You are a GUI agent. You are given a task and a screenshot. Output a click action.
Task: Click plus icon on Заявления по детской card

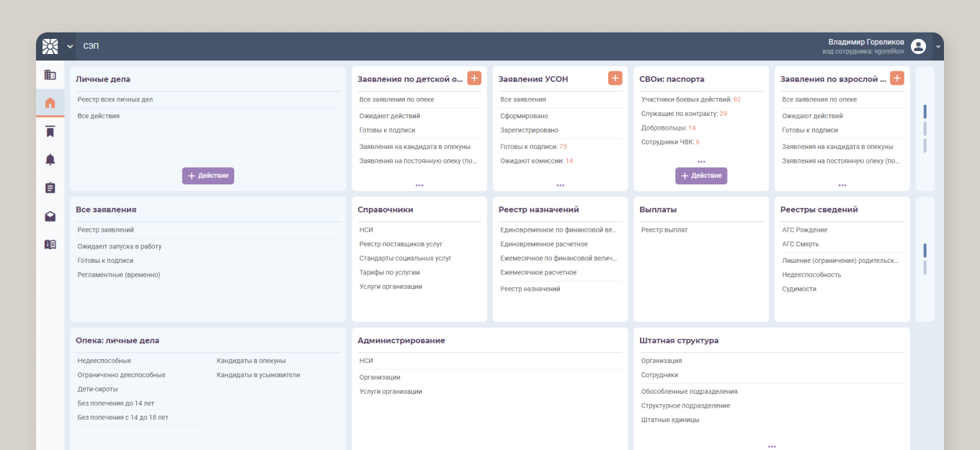pos(474,78)
